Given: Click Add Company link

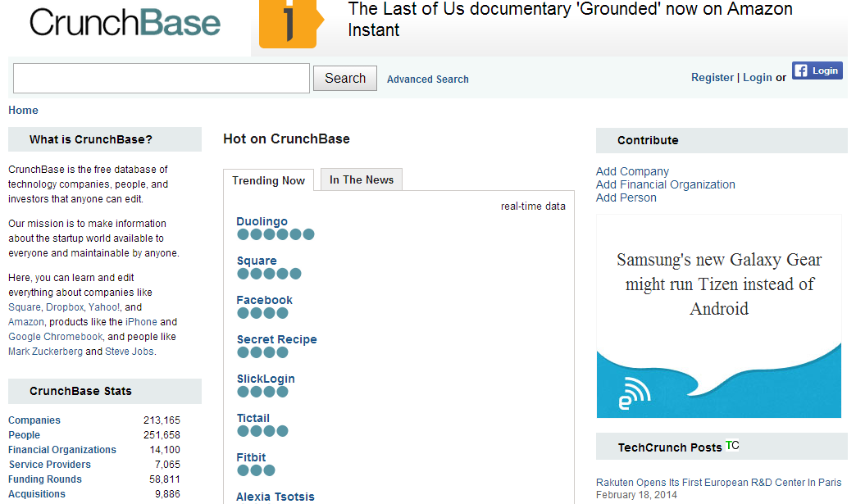Looking at the screenshot, I should click(x=632, y=171).
